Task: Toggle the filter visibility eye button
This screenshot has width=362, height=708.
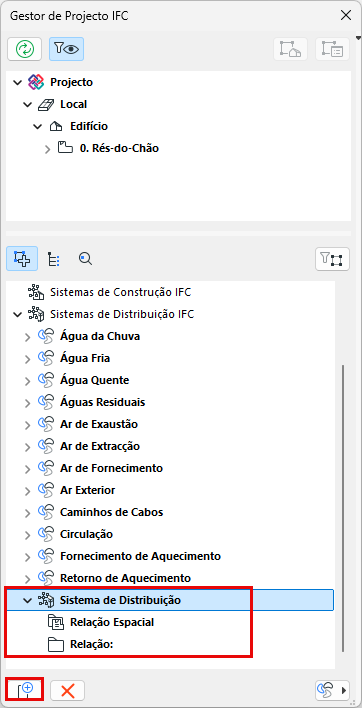Action: click(x=66, y=49)
